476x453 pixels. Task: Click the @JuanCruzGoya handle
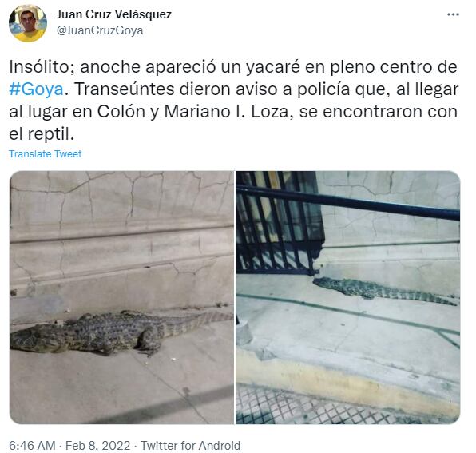[x=100, y=30]
